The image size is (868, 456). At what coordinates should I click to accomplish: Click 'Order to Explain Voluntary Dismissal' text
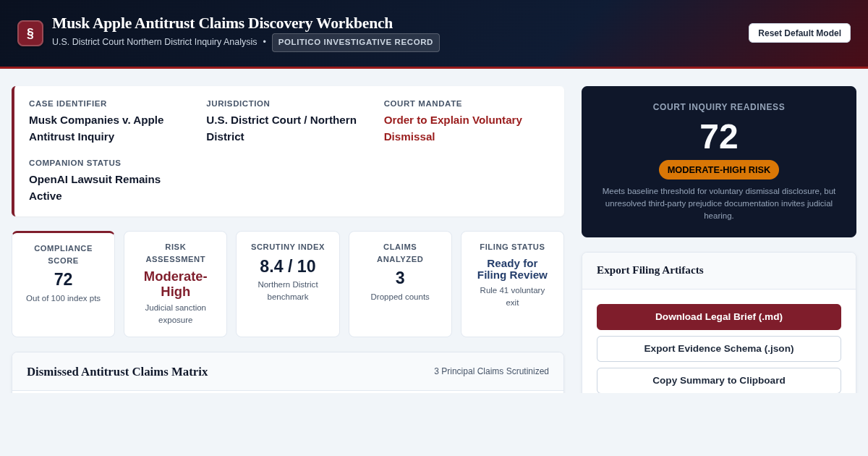click(x=453, y=128)
